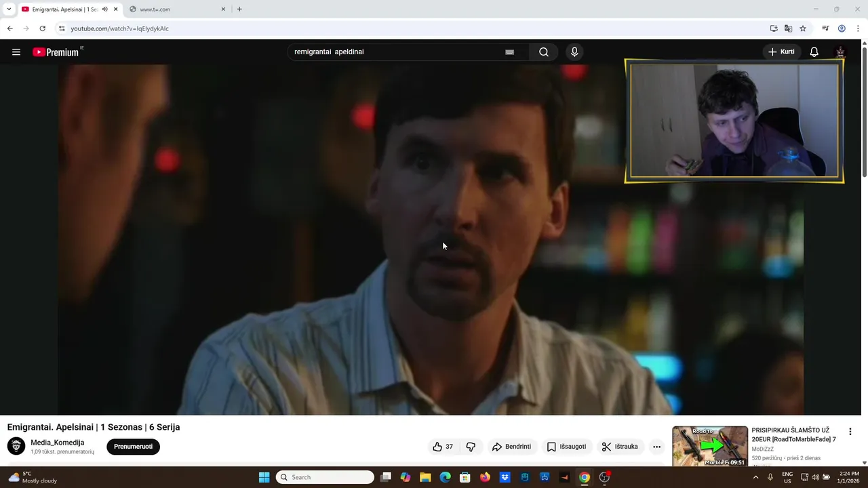This screenshot has height=488, width=868.
Task: Close the www.t=.com tab
Action: (223, 9)
